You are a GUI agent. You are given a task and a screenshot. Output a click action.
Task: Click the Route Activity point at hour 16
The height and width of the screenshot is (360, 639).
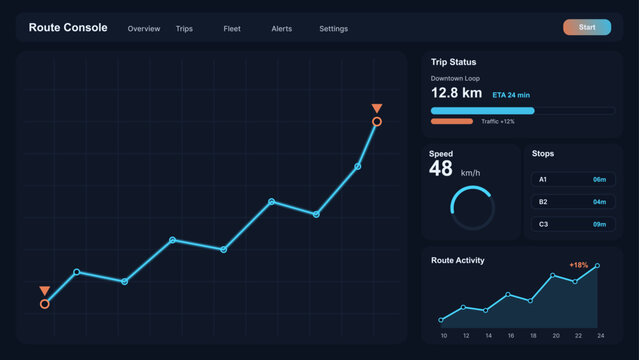(508, 294)
